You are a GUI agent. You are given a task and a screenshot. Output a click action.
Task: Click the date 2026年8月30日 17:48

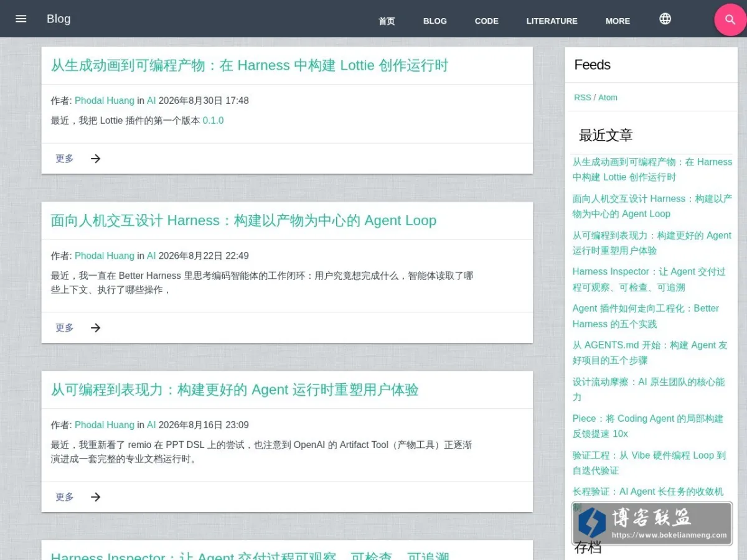(204, 101)
